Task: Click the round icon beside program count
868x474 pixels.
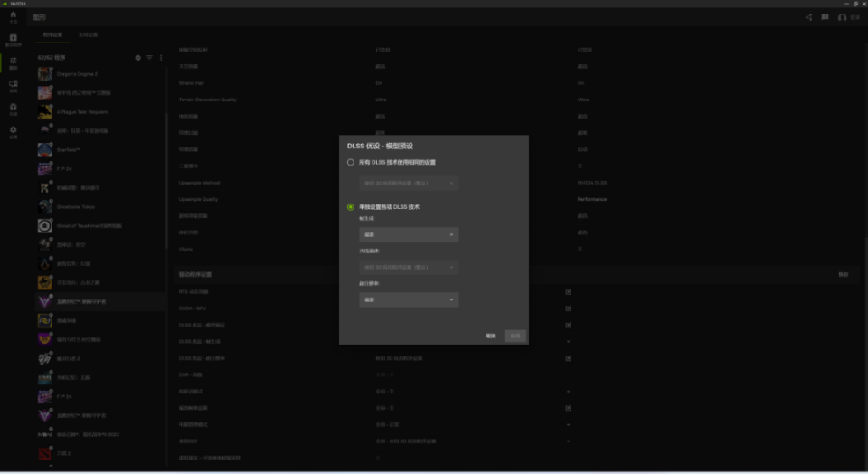Action: click(137, 58)
